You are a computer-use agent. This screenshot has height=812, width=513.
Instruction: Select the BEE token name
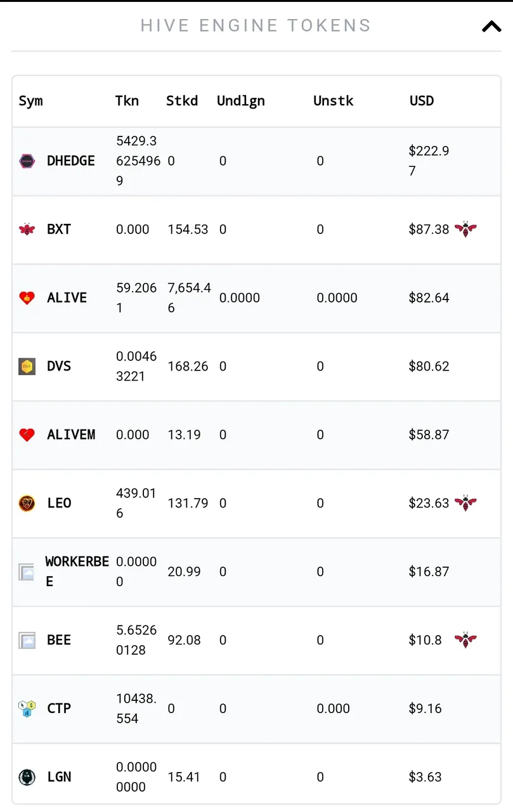click(59, 640)
